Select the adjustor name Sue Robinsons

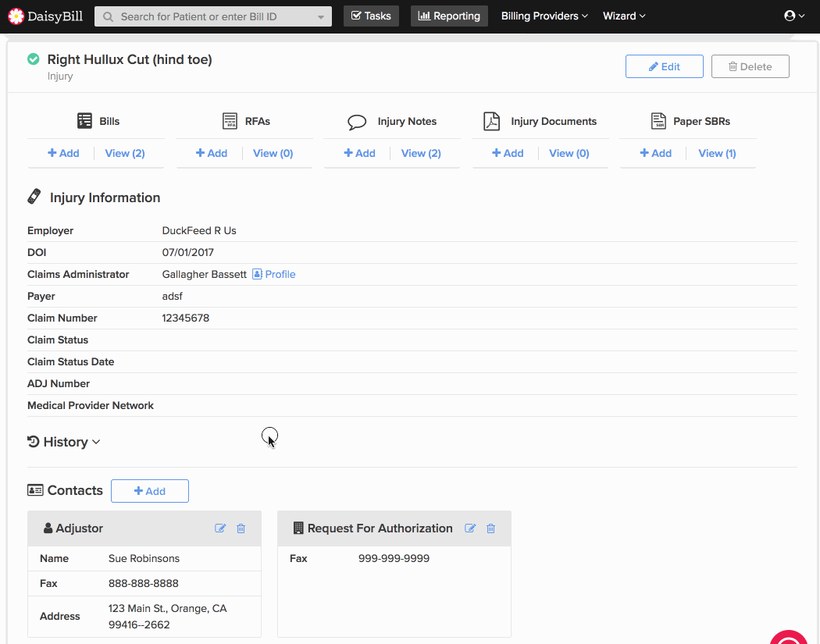[x=144, y=558]
